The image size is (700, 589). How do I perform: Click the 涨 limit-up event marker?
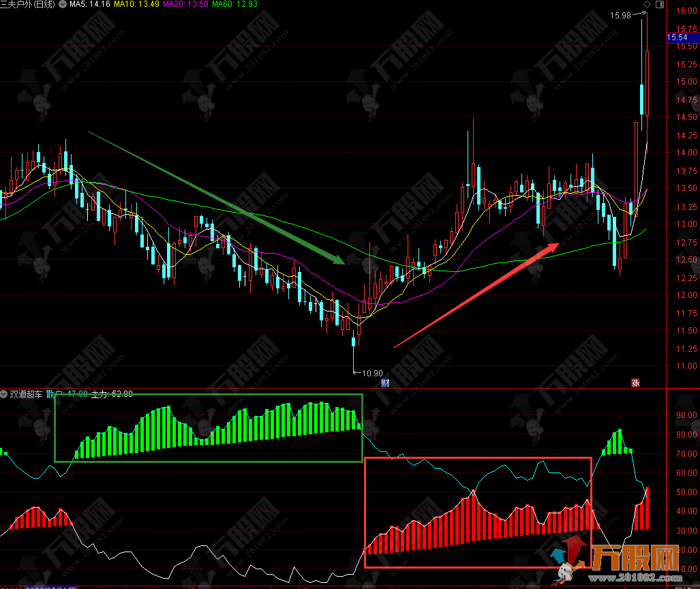tap(635, 383)
